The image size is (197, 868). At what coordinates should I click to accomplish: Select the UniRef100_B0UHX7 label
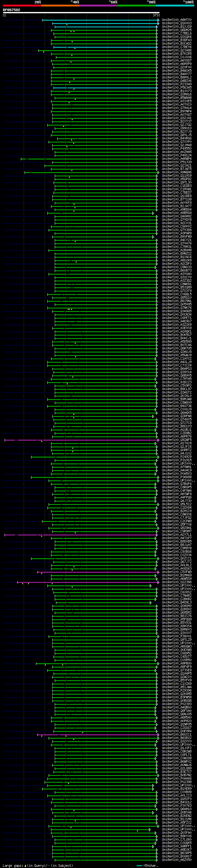tap(177, 857)
